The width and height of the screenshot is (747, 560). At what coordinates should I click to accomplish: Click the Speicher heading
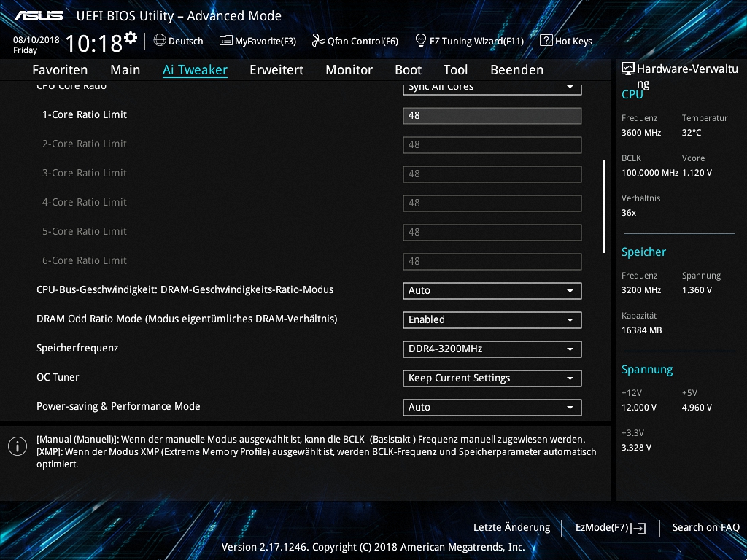tap(643, 252)
